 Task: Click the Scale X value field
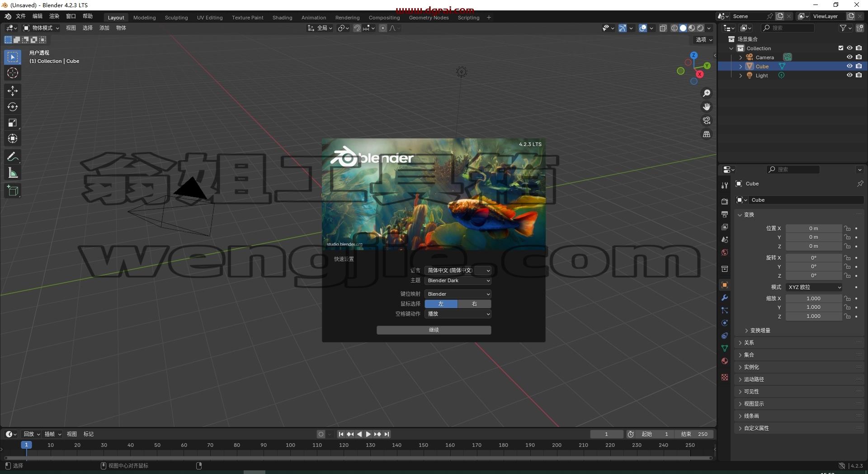814,299
